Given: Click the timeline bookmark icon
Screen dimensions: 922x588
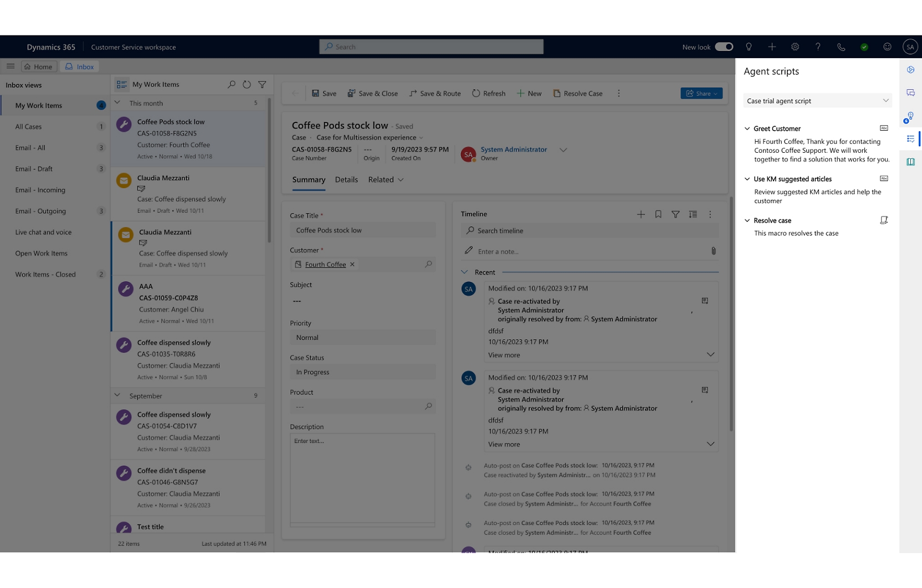Looking at the screenshot, I should 658,214.
